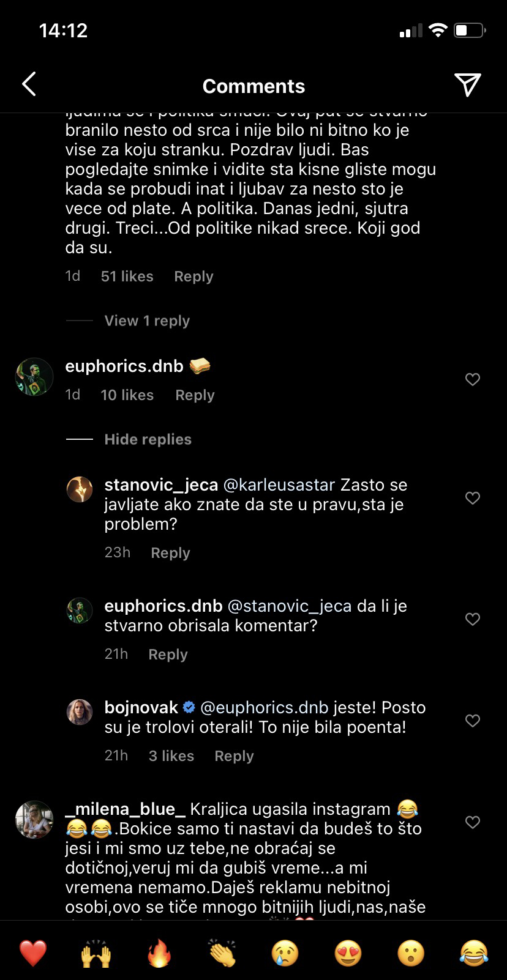507x980 pixels.
Task: Expand View 1 reply thread
Action: pyautogui.click(x=147, y=321)
